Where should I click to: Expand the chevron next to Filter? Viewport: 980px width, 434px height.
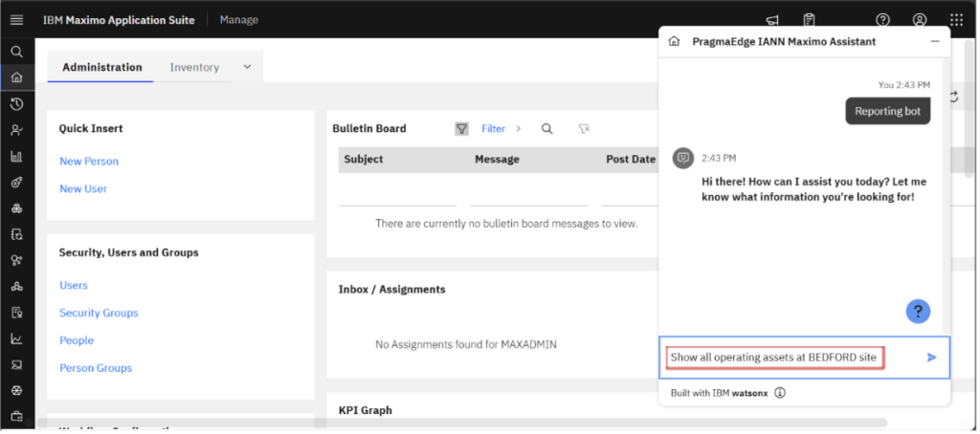coord(518,129)
